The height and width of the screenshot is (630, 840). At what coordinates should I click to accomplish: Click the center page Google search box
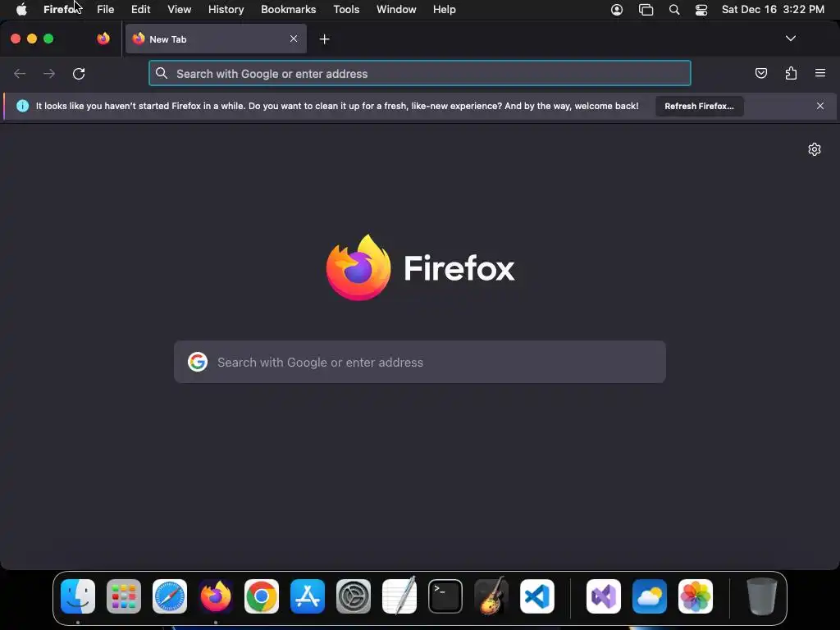tap(420, 362)
